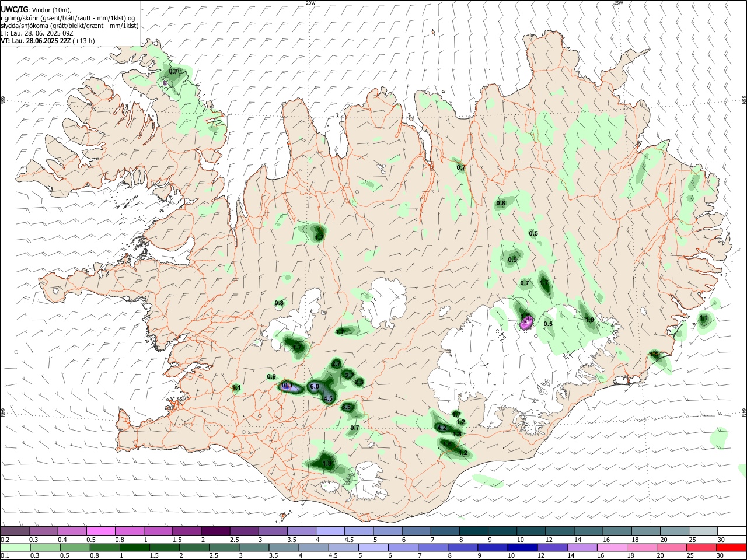
Task: Click the light lavender 4–4.5 snow legend swatch
Action: (331, 531)
